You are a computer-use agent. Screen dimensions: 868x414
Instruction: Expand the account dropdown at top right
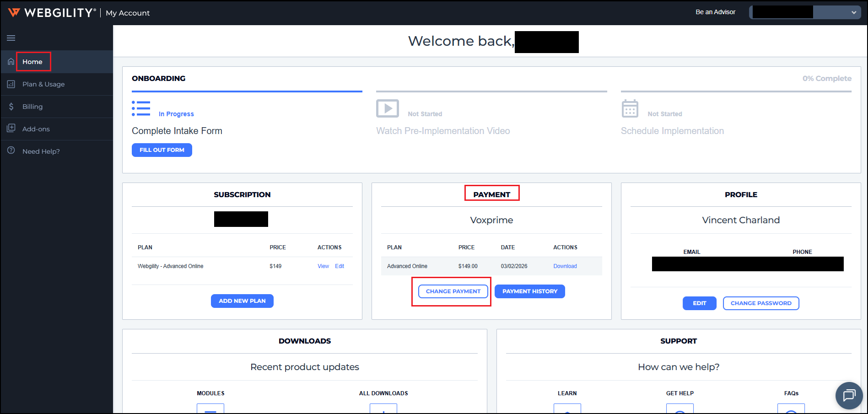853,12
